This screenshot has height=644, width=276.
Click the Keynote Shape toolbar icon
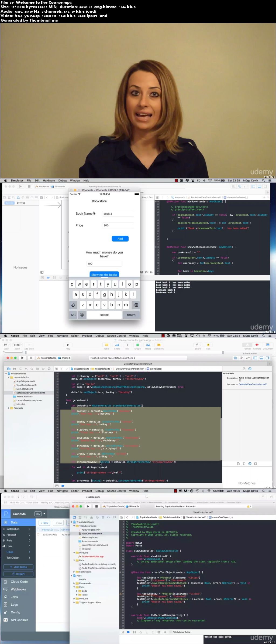(x=137, y=345)
